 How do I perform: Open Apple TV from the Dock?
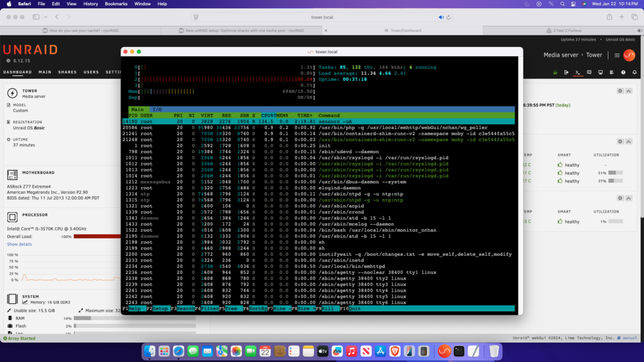(x=323, y=351)
